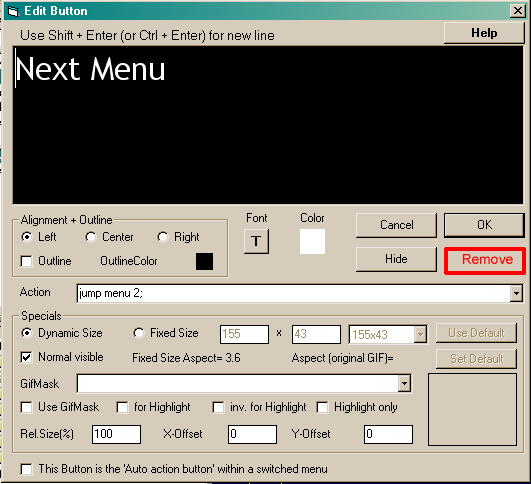
Task: Choose the Fixed Size option
Action: click(139, 333)
